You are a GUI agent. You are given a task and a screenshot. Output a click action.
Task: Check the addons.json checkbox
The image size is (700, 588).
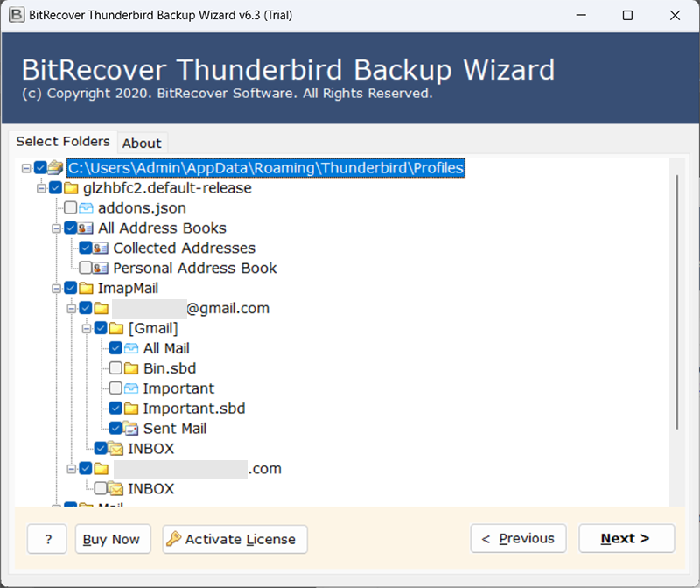[70, 208]
